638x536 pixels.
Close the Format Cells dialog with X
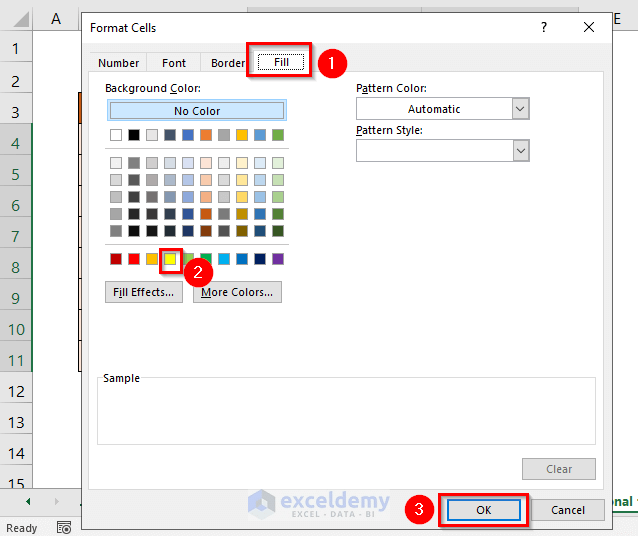589,27
